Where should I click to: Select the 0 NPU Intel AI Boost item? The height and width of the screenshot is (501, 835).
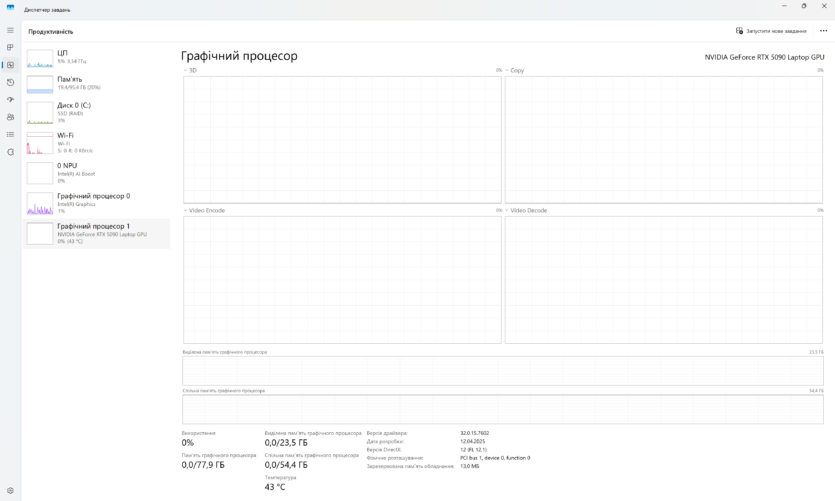pyautogui.click(x=96, y=173)
